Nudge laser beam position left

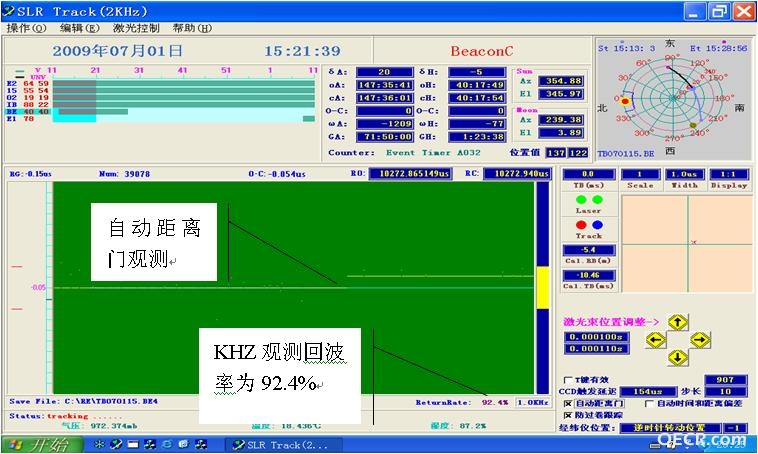coord(656,340)
